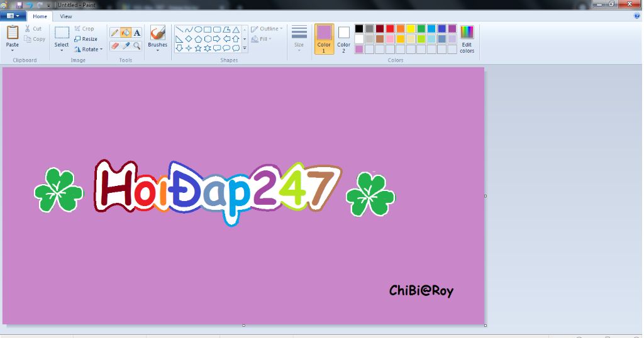The image size is (644, 338).
Task: Click the Brushes tool icon
Action: click(157, 33)
